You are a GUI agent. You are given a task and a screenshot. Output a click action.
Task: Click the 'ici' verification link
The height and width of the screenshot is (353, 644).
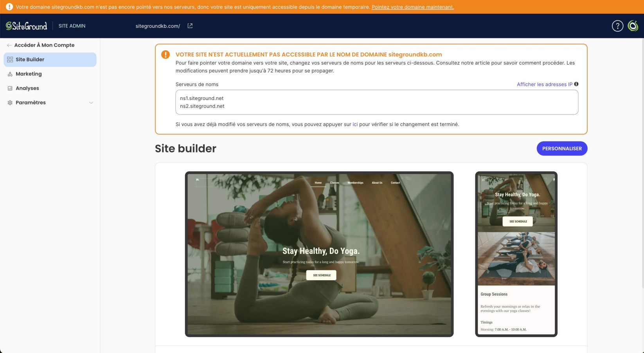pos(355,124)
